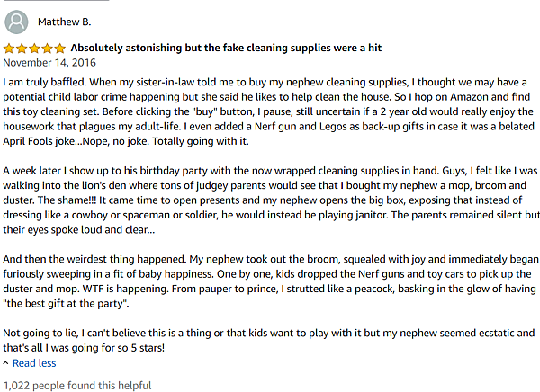Click the fourth gold rating star
The height and width of the screenshot is (392, 540).
point(47,49)
